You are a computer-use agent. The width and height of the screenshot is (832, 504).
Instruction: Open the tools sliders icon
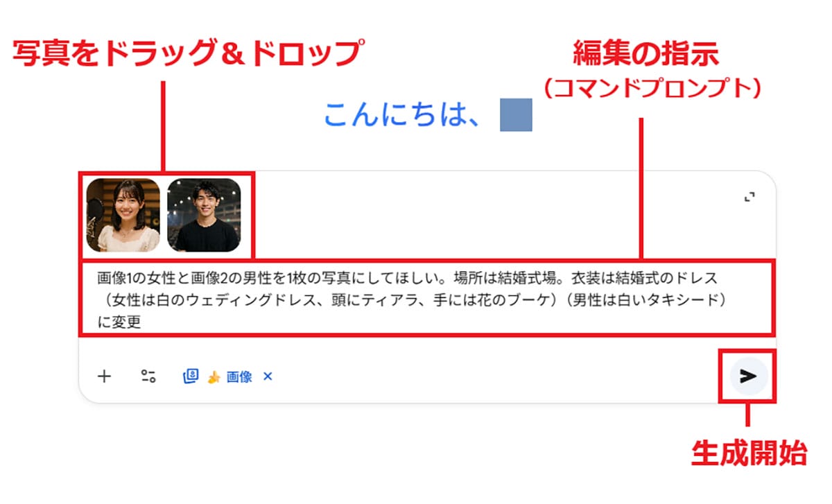(x=148, y=376)
